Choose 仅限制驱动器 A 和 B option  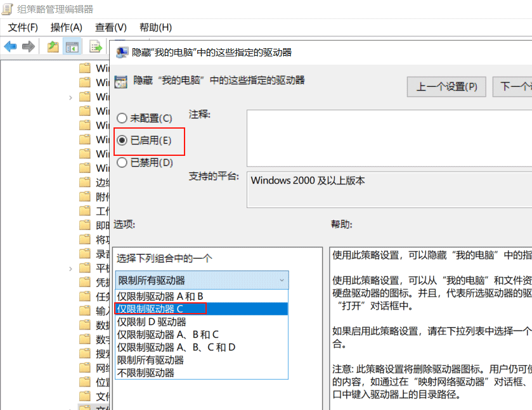[202, 297]
